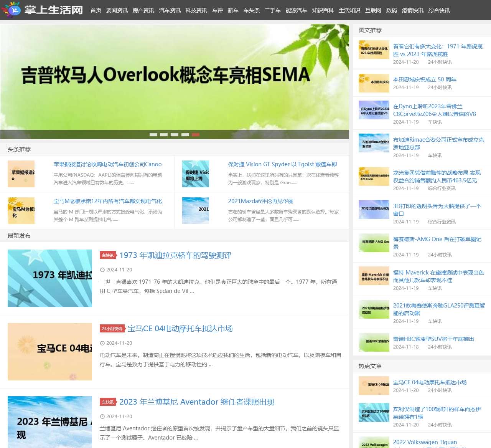Click the 路虎揽胜 sidebar thumbnail
This screenshot has height=448, width=491.
(x=374, y=50)
